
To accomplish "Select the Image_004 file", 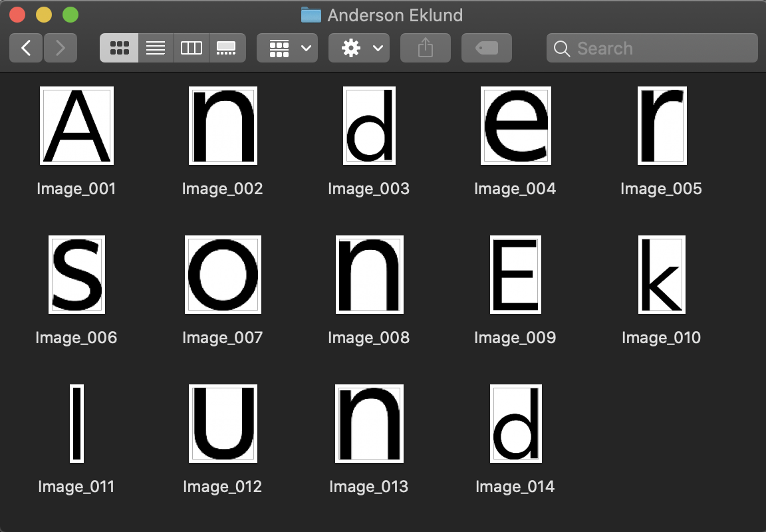I will (515, 126).
